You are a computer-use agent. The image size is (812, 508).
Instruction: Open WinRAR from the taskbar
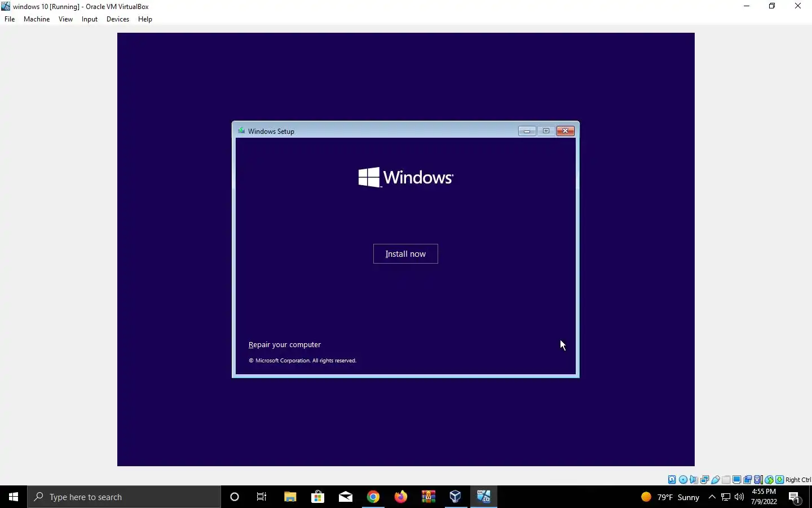tap(428, 497)
